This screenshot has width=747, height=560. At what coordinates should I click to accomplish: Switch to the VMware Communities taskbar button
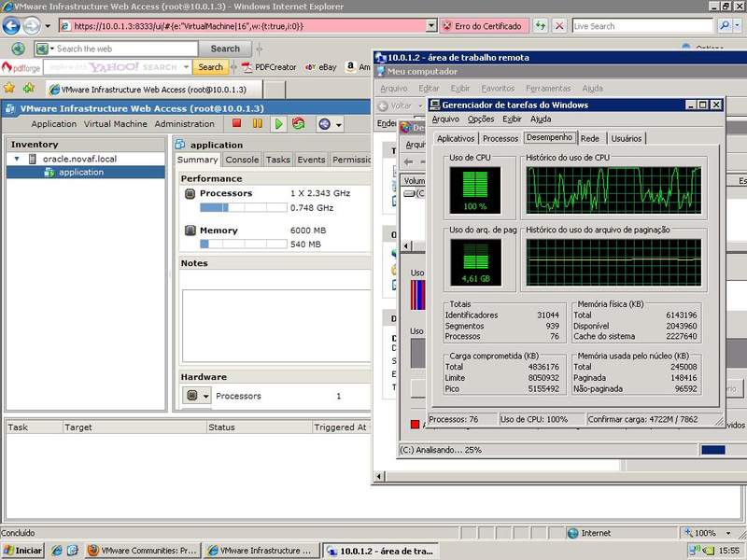(x=143, y=551)
